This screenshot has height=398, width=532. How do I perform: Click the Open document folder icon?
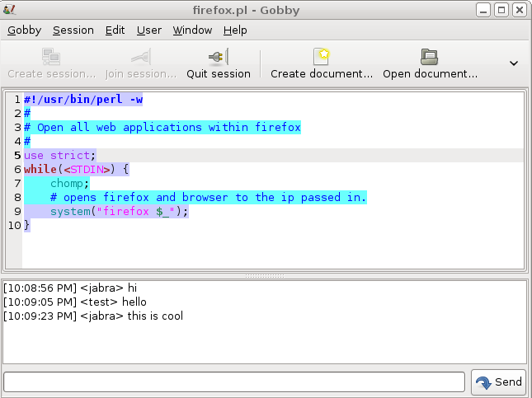(429, 57)
